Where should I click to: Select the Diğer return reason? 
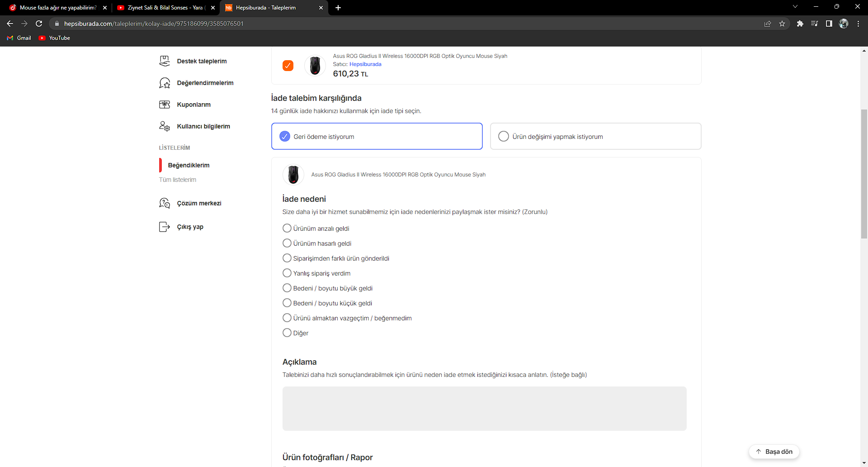[x=287, y=333]
